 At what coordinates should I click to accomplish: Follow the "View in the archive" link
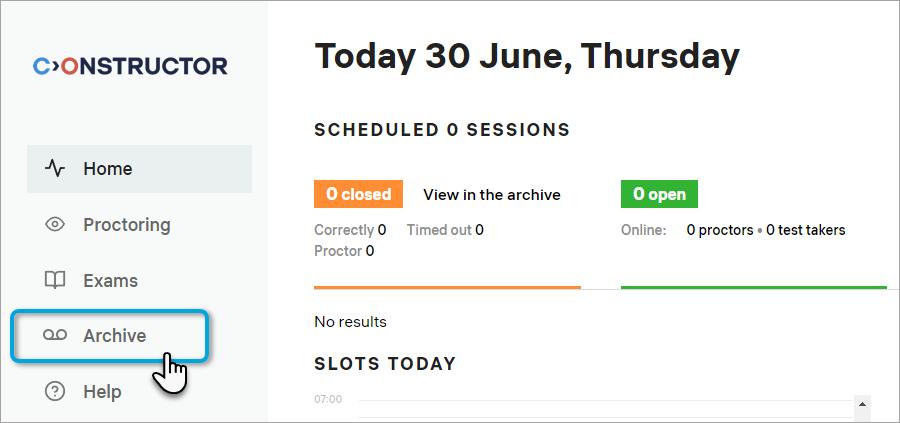coord(492,195)
